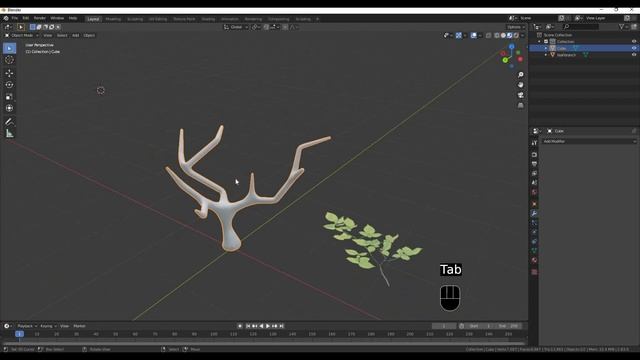640x360 pixels.
Task: Switch to the Modeling workspace tab
Action: pyautogui.click(x=113, y=19)
